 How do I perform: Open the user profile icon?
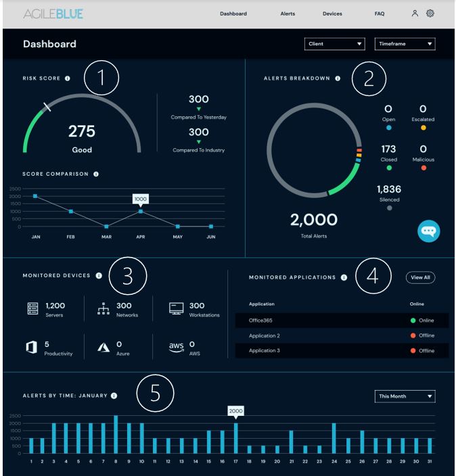click(x=415, y=14)
